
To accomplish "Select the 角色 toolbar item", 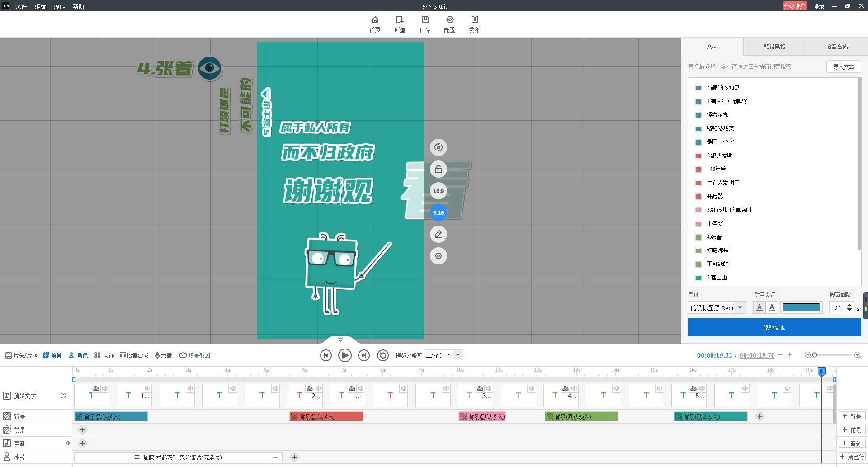I will click(78, 355).
